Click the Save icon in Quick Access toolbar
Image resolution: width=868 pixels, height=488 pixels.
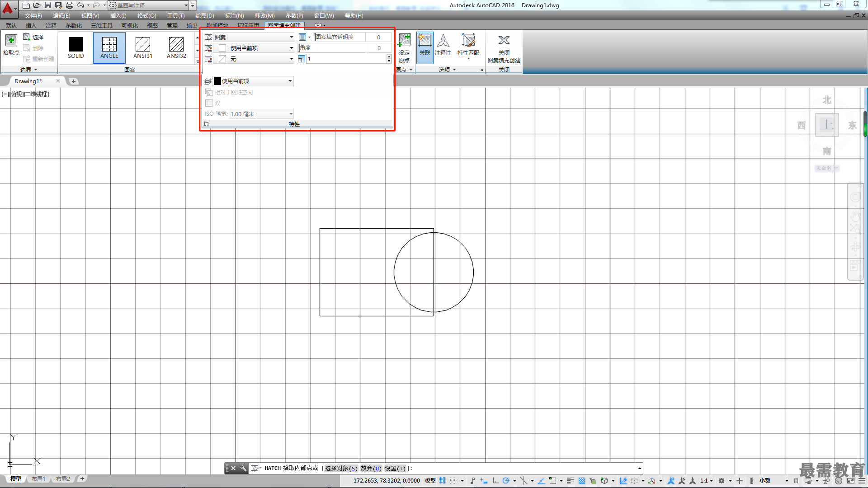[48, 5]
